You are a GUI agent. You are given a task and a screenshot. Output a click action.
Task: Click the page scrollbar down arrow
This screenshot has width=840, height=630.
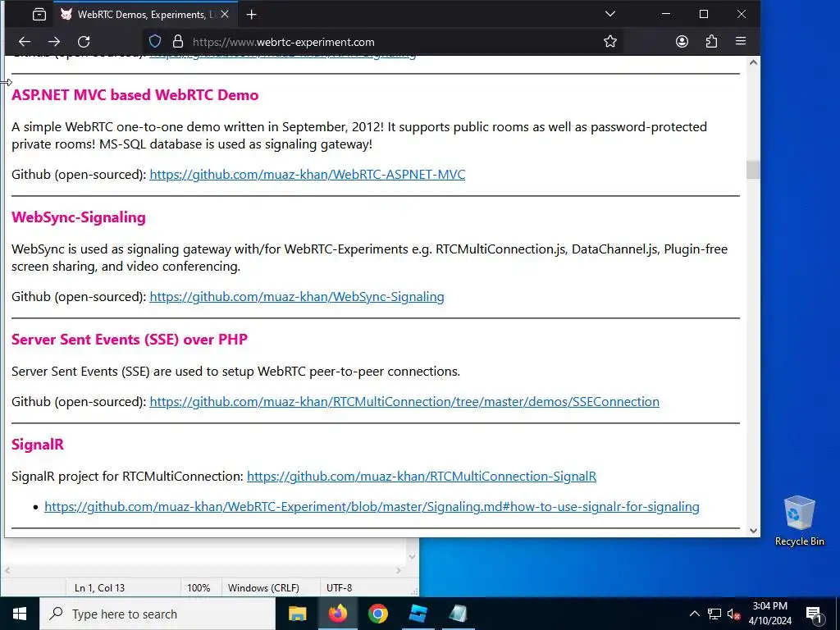click(x=753, y=531)
